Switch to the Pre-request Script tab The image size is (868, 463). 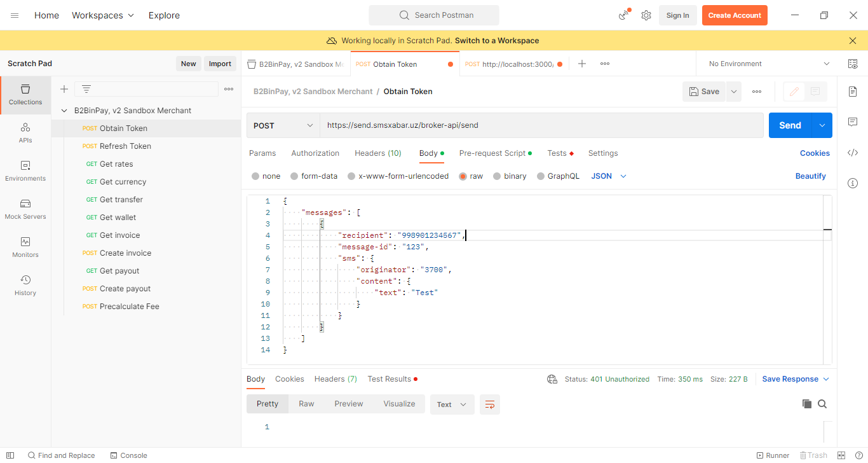pyautogui.click(x=496, y=153)
